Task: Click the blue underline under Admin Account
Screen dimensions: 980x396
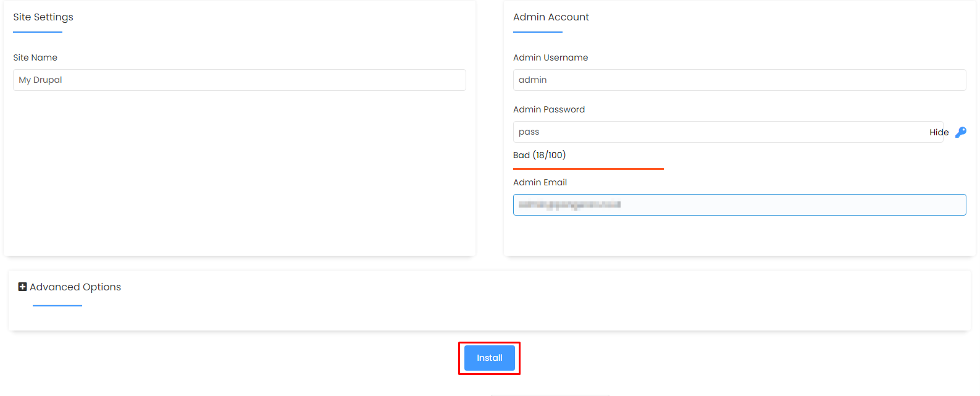Action: click(x=538, y=32)
